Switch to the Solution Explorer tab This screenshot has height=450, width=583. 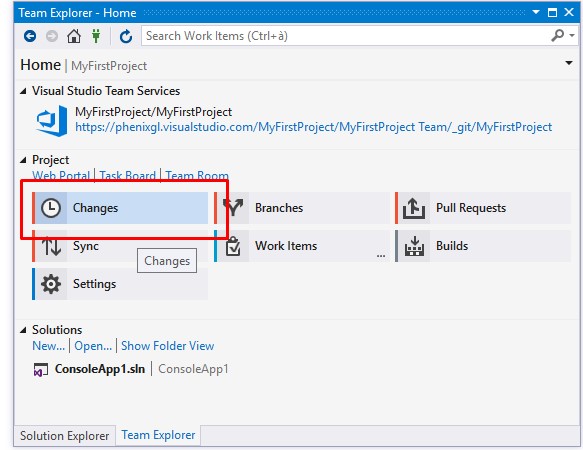pos(64,435)
